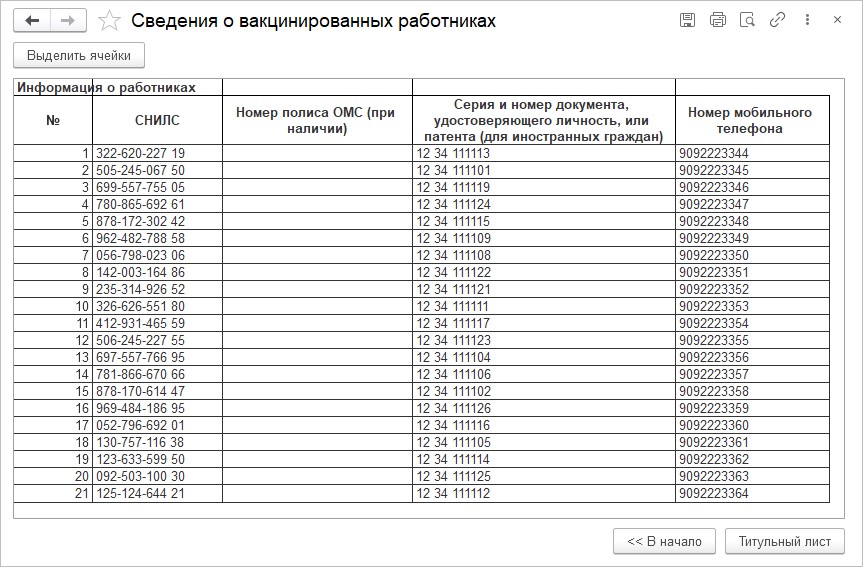
Task: Select the '№' column header
Action: click(x=53, y=121)
